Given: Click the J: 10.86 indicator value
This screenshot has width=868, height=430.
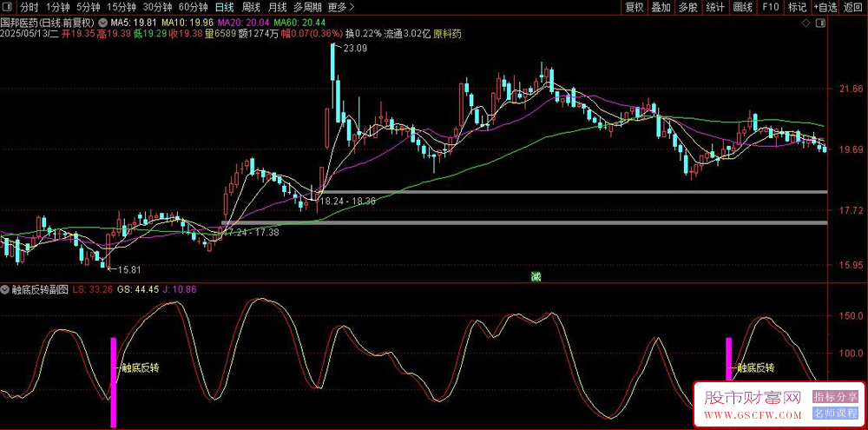Looking at the screenshot, I should tap(180, 289).
